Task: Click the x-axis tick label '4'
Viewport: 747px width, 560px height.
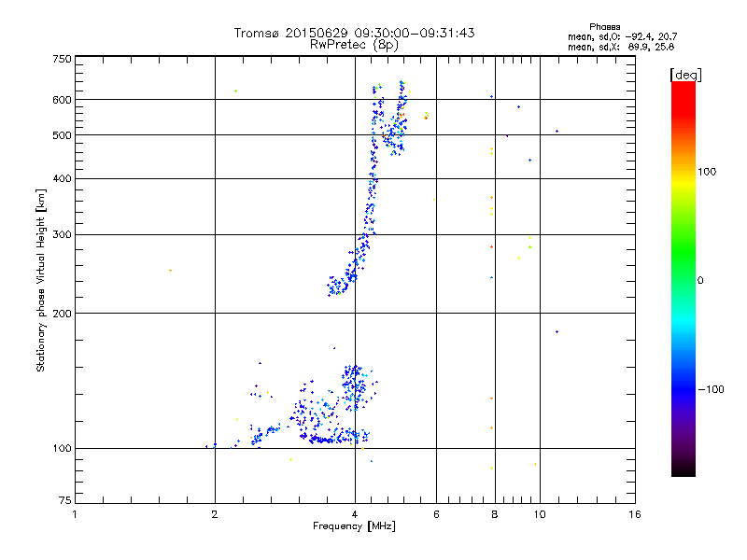Action: point(355,514)
